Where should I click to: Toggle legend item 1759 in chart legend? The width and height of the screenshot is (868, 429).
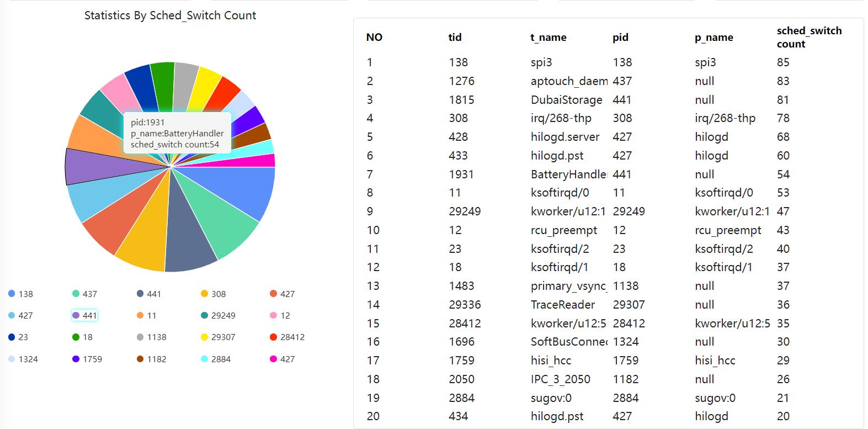[x=87, y=359]
